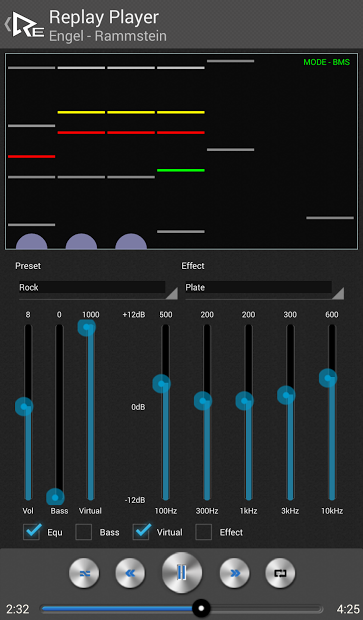363x620 pixels.
Task: Click the Preset label
Action: 28,266
